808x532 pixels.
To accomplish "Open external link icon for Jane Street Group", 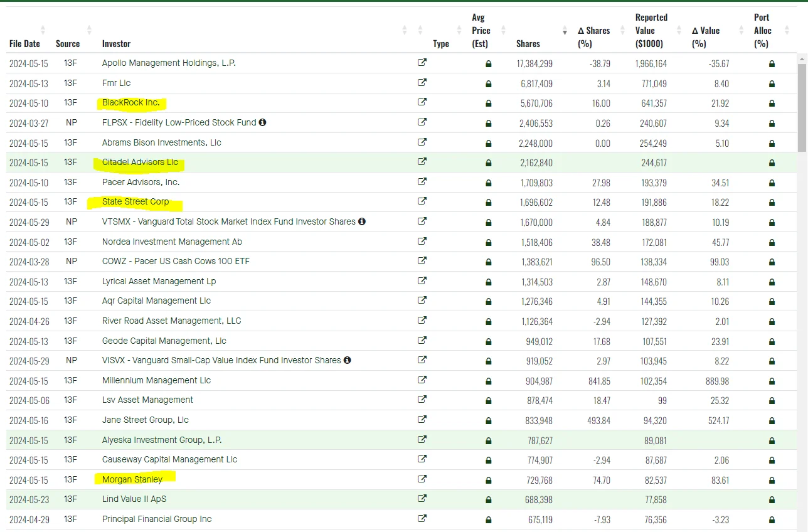I will [x=422, y=420].
